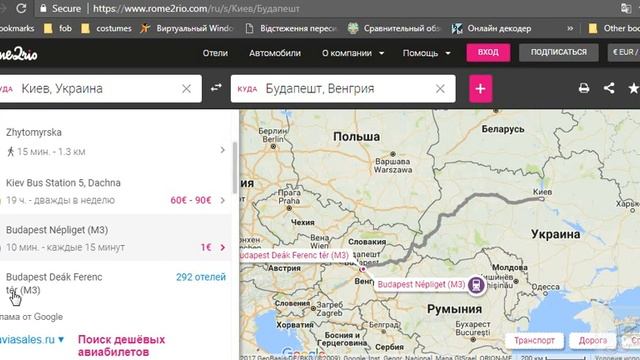Click the Budapest Népliget (M3) map label
640x360 pixels.
pyautogui.click(x=421, y=284)
